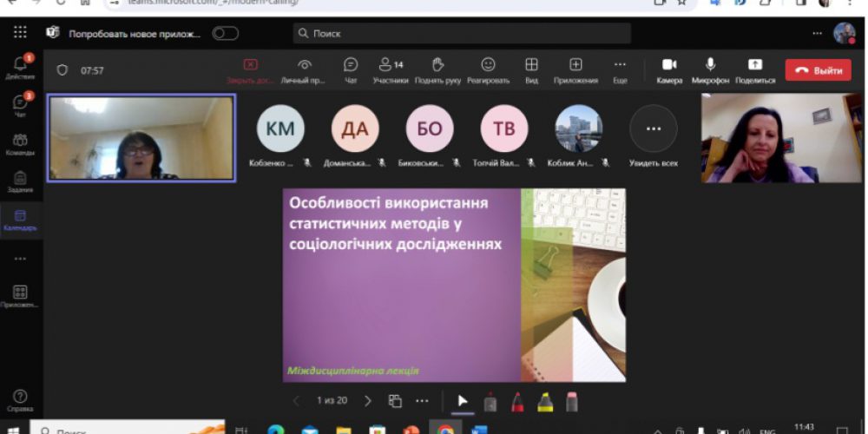Select the eraser annotation tool
868x434 pixels.
point(571,401)
